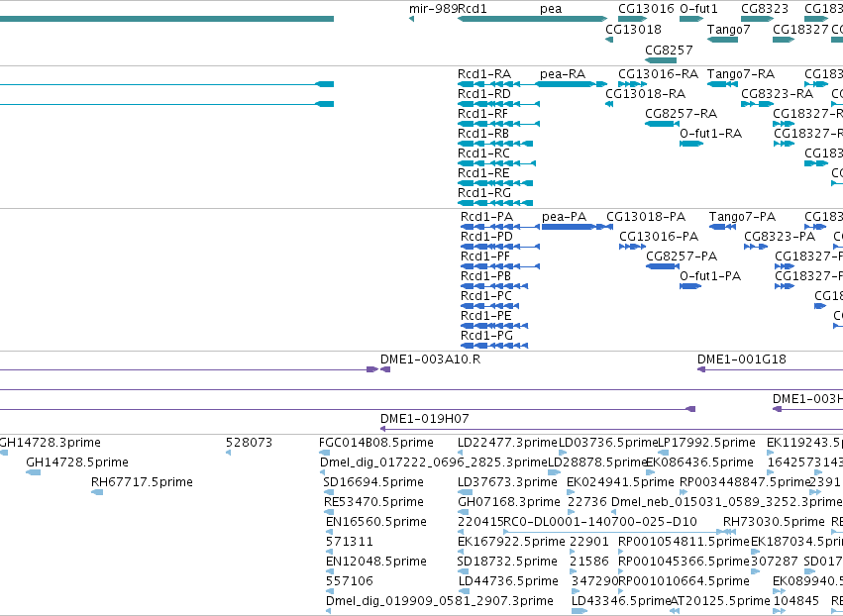Click the CG13018-RA transcript label
Viewport: 843px width, 616px height.
point(646,94)
